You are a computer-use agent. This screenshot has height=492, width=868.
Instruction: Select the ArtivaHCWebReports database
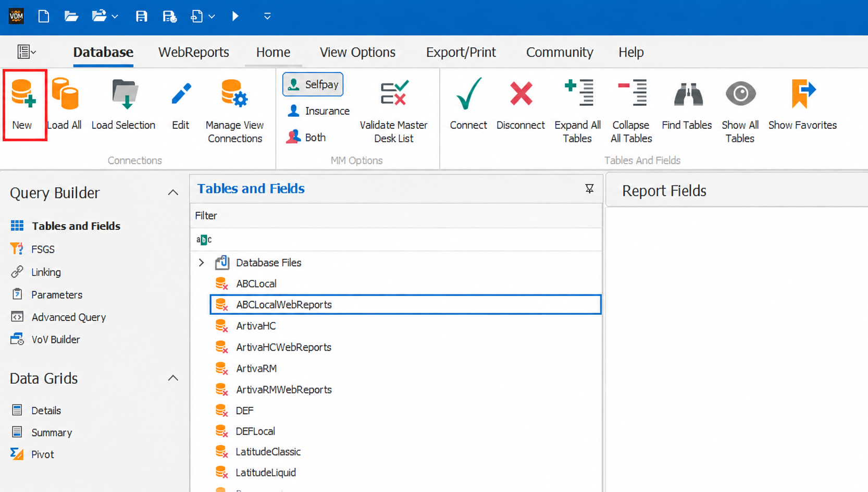(284, 347)
